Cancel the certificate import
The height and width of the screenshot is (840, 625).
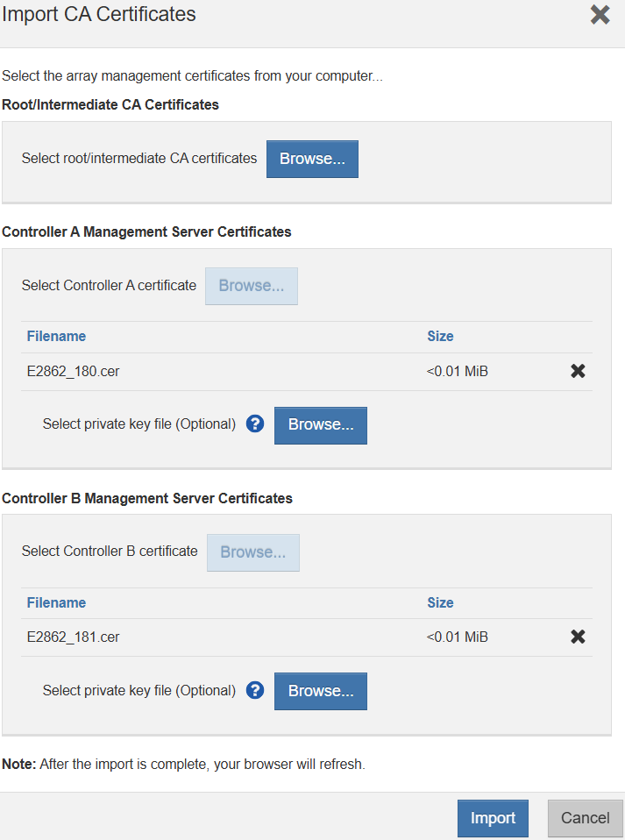point(585,818)
